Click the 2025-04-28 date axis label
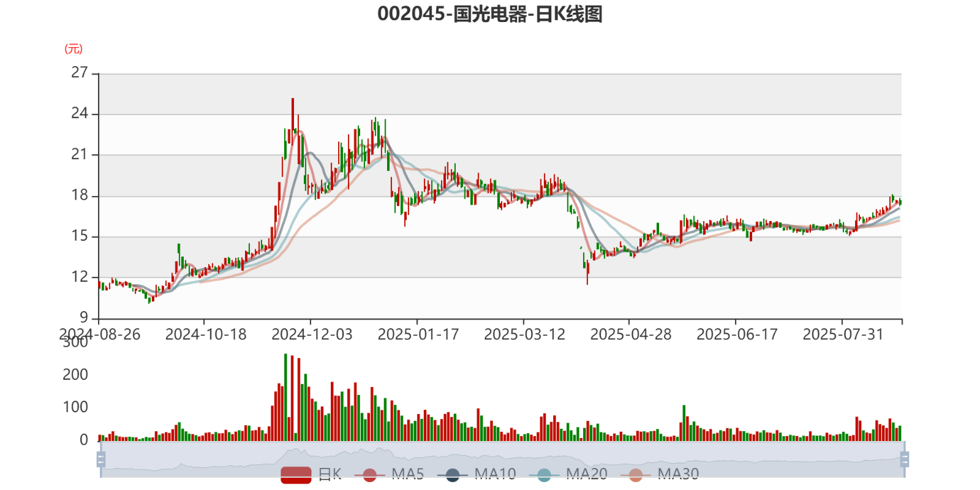Image resolution: width=980 pixels, height=490 pixels. [x=631, y=334]
